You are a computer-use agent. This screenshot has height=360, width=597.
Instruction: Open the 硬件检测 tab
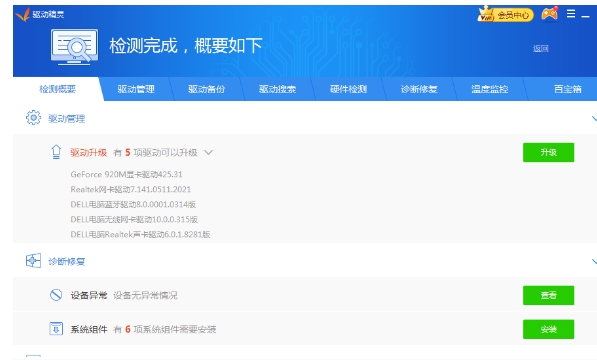click(x=348, y=89)
